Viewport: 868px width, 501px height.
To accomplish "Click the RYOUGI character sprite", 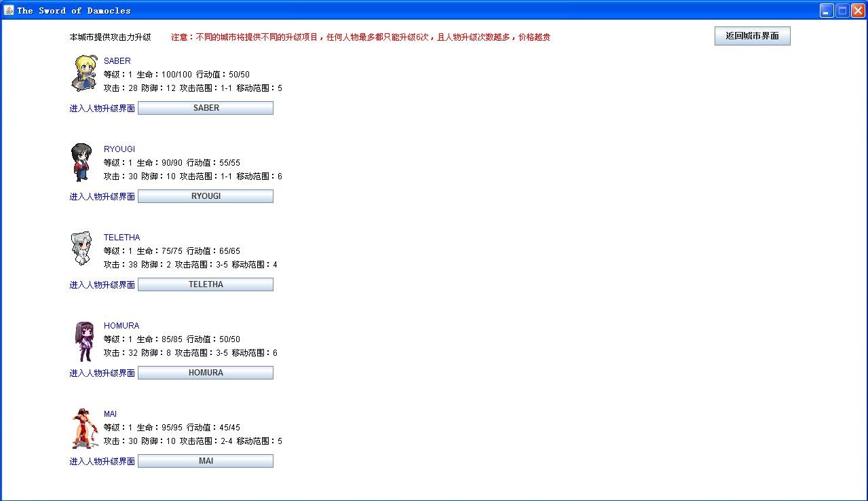I will click(x=81, y=162).
